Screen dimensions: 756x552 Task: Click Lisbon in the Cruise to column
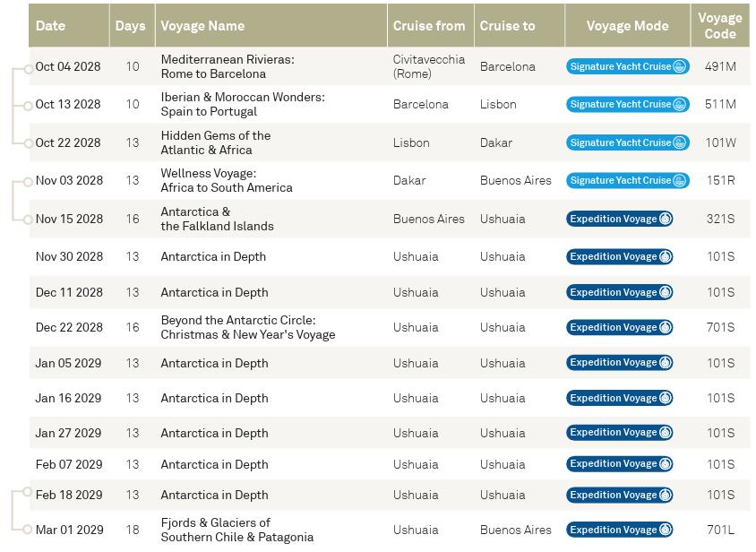(x=498, y=104)
